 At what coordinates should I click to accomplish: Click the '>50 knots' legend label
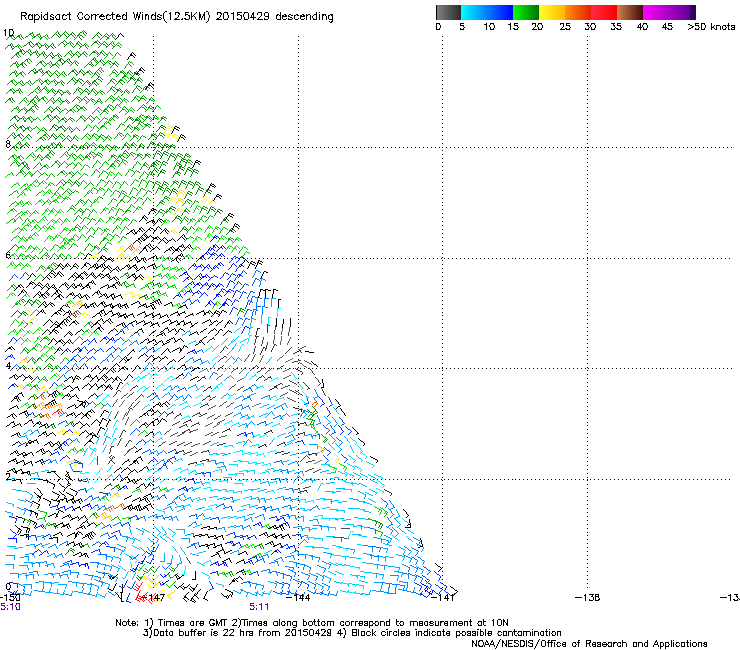tap(711, 27)
